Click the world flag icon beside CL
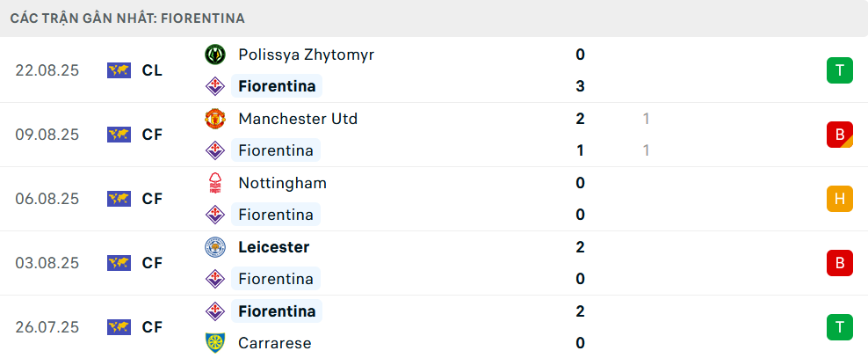Viewport: 868px width, 358px height. (119, 70)
